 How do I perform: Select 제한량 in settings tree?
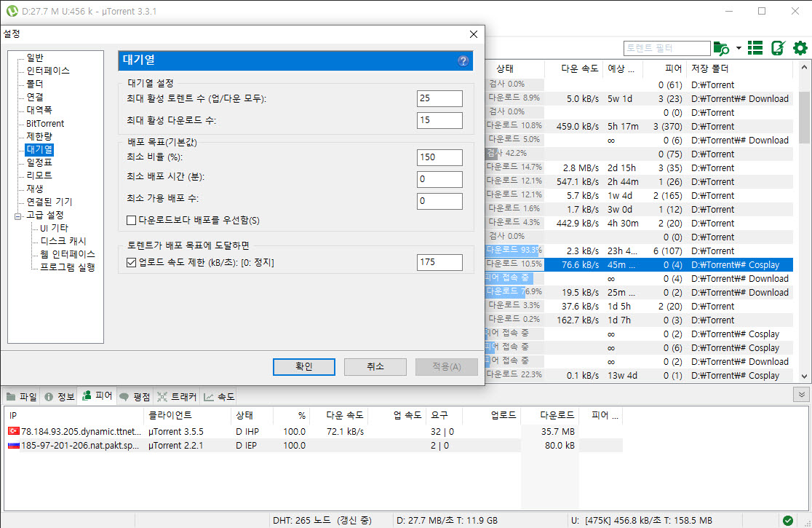pyautogui.click(x=39, y=136)
